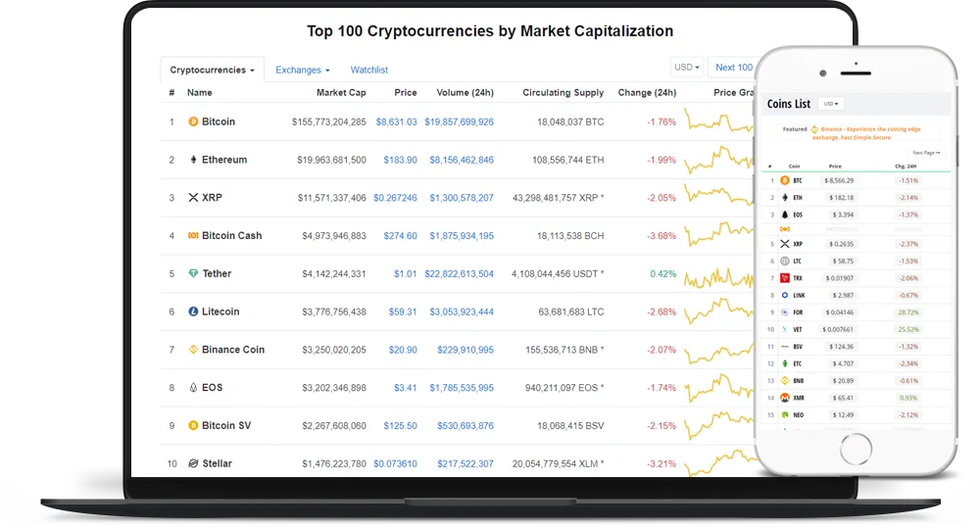Open USD dropdown in phone Coins List

click(x=831, y=104)
